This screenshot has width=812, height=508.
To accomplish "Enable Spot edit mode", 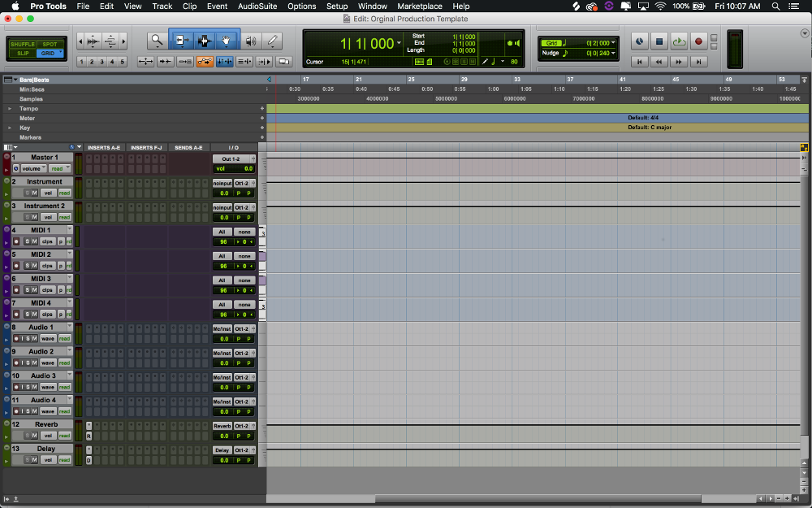I will tap(50, 44).
